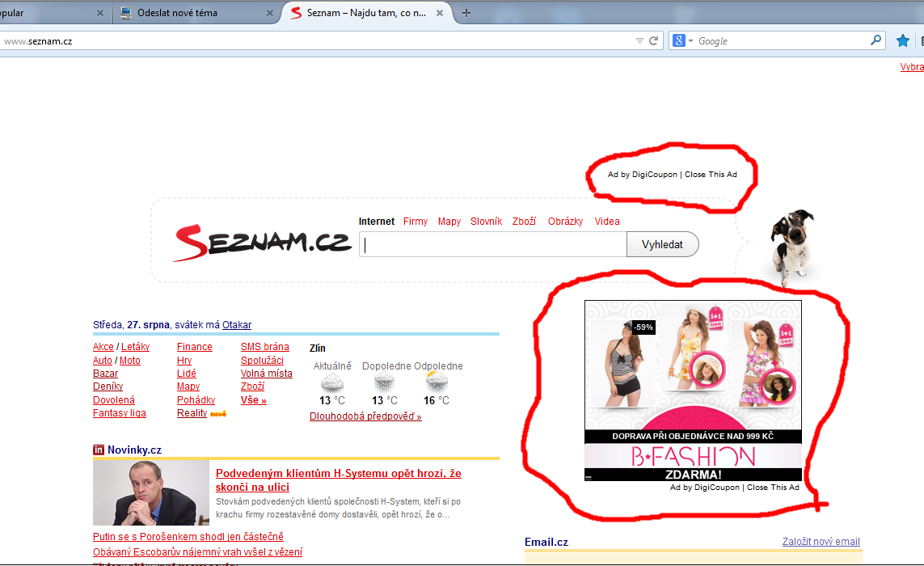Open the Moto link
Screen dimensions: 924x566
tap(130, 361)
